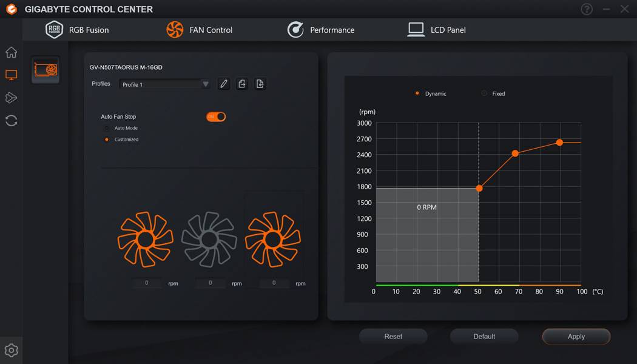Select the monitor device icon in sidebar
Image resolution: width=637 pixels, height=364 pixels.
(x=12, y=75)
